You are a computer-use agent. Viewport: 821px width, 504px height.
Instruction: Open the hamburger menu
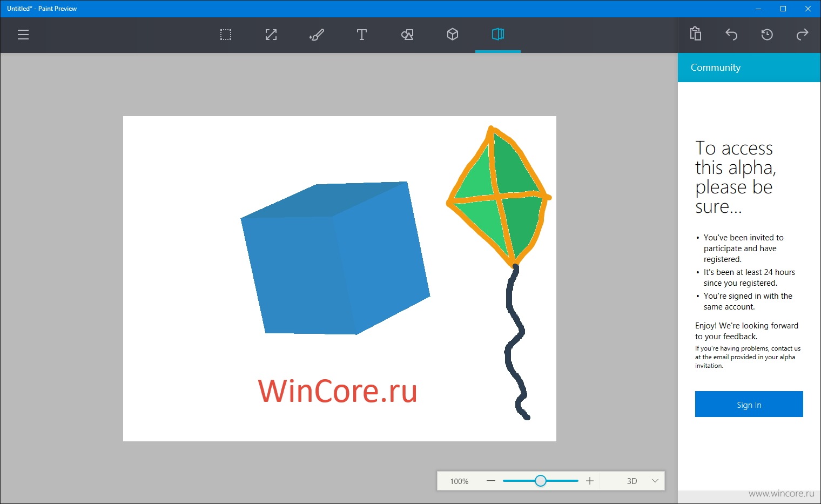[x=23, y=35]
